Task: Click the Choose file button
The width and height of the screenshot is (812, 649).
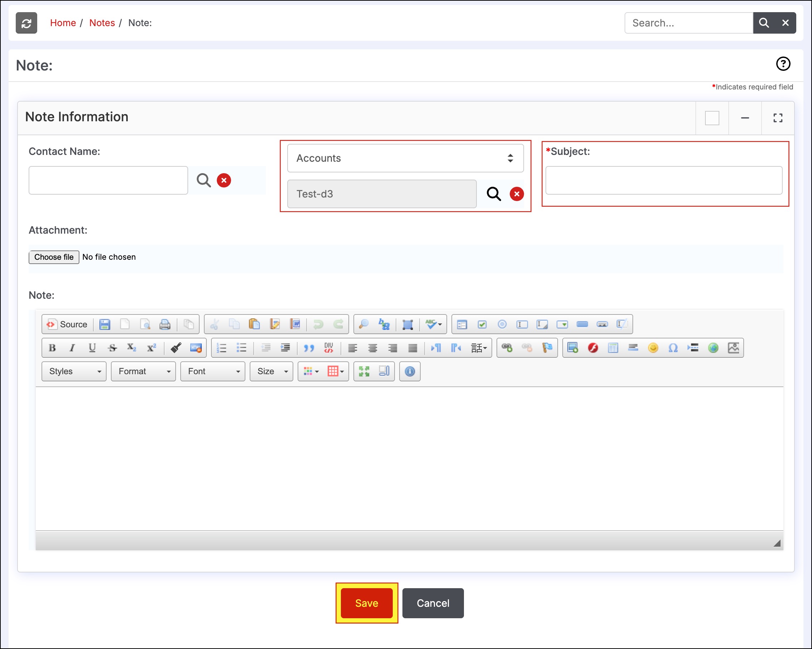Action: tap(54, 257)
